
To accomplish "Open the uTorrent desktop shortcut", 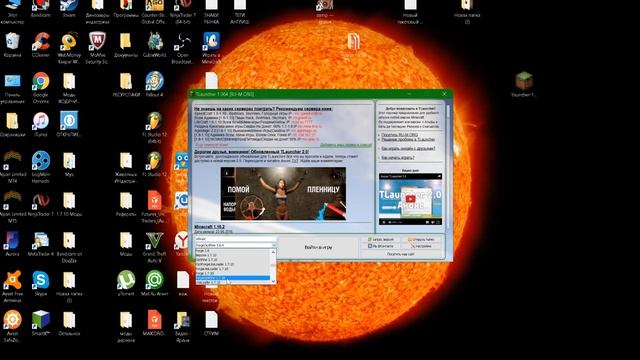I will point(126,283).
